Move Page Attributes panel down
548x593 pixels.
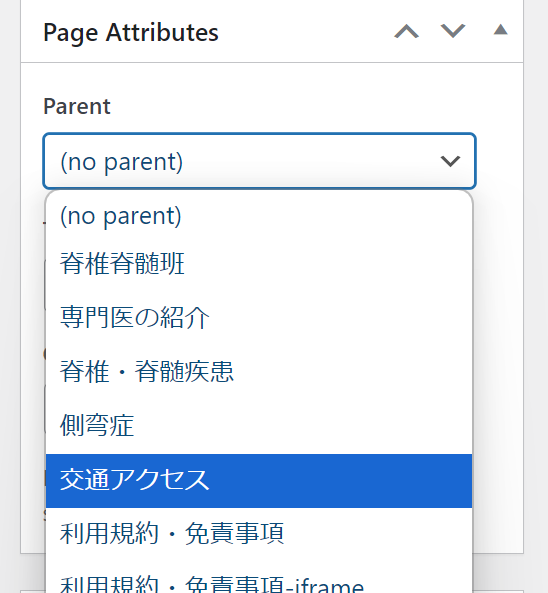pos(453,31)
